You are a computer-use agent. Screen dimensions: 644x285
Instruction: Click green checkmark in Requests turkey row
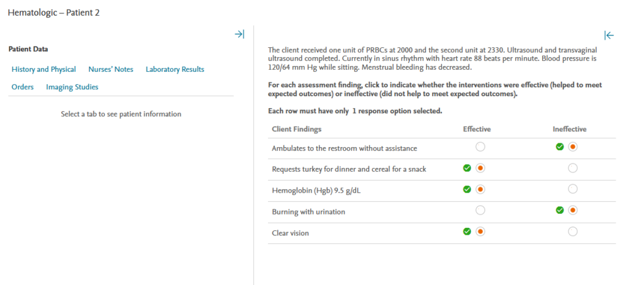point(467,168)
